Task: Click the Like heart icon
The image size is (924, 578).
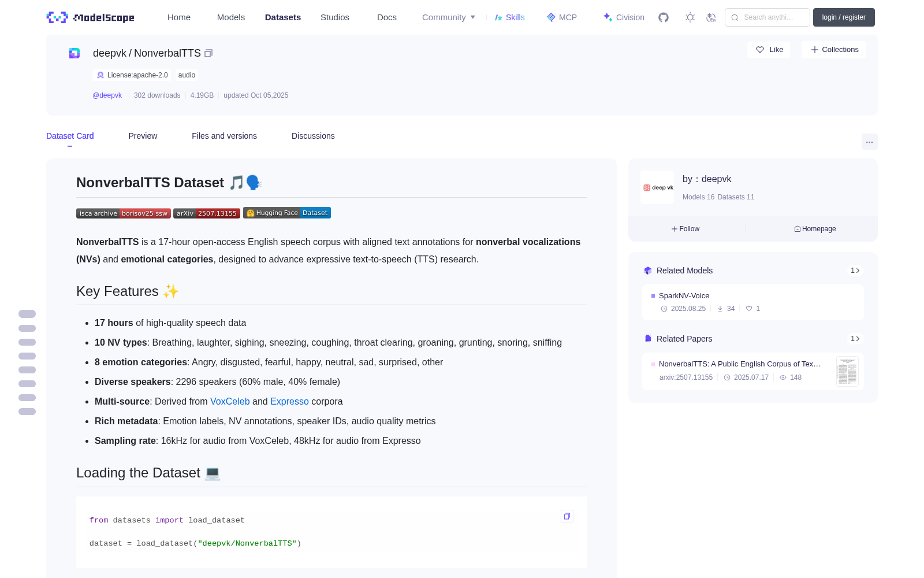Action: click(760, 50)
